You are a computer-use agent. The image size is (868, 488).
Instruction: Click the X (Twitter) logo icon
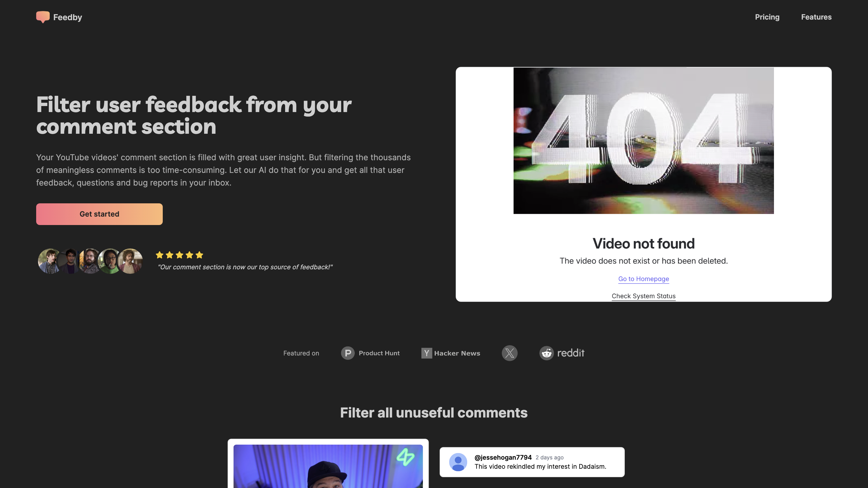[509, 353]
